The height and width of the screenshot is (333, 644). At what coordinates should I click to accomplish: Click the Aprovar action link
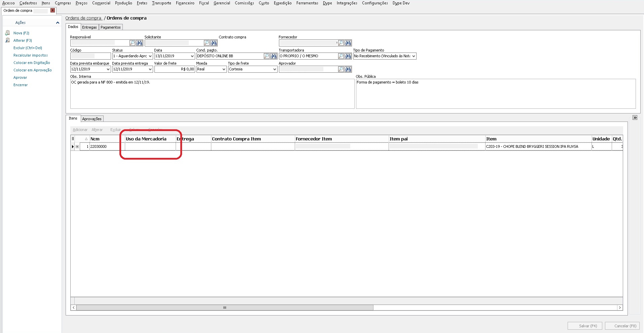click(x=20, y=77)
